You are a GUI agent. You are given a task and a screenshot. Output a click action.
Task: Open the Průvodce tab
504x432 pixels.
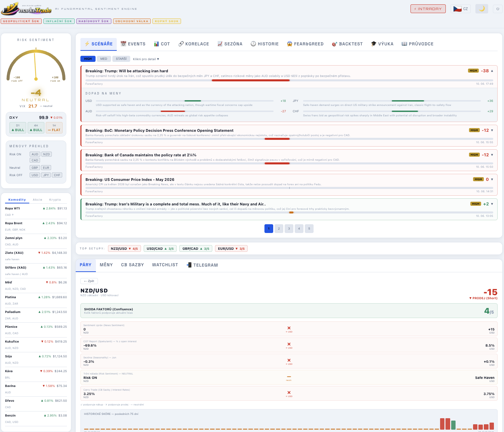tap(418, 44)
